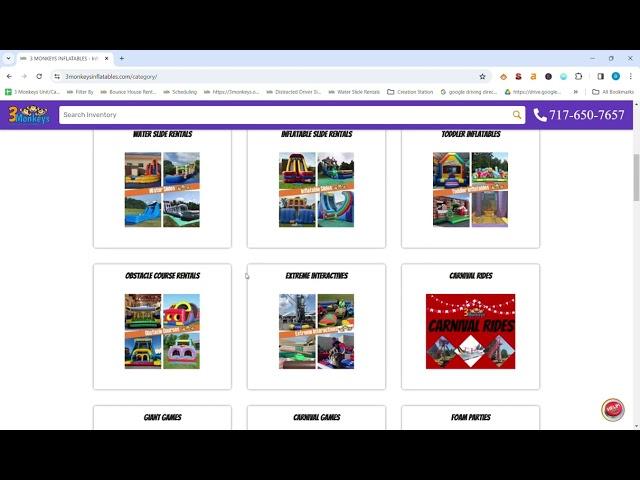Open the Filter By bookmark
The image size is (640, 480).
tap(80, 92)
